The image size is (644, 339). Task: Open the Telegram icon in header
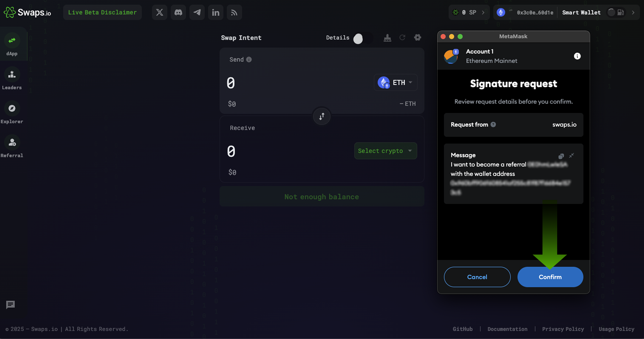[x=197, y=12]
